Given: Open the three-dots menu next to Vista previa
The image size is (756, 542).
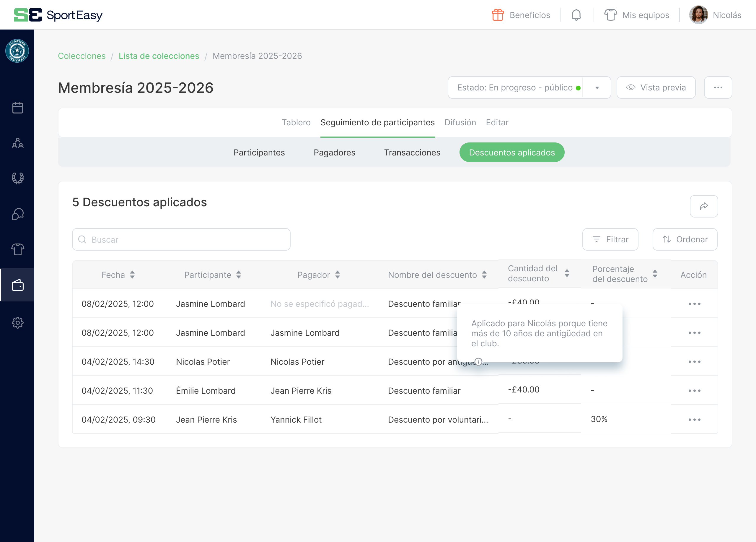Looking at the screenshot, I should click(x=718, y=88).
